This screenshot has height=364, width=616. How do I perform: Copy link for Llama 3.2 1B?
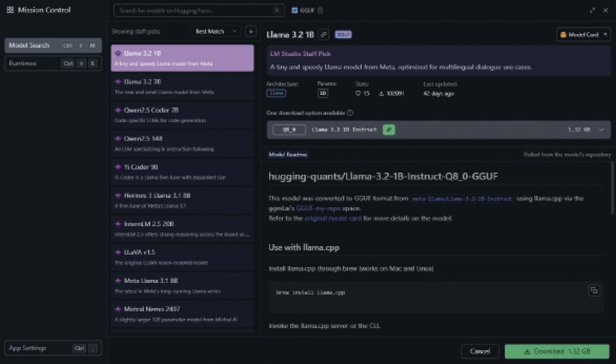click(324, 35)
